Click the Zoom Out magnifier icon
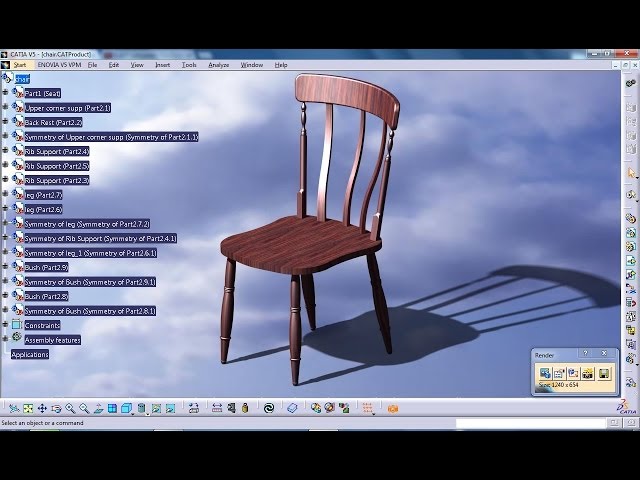 pyautogui.click(x=84, y=408)
